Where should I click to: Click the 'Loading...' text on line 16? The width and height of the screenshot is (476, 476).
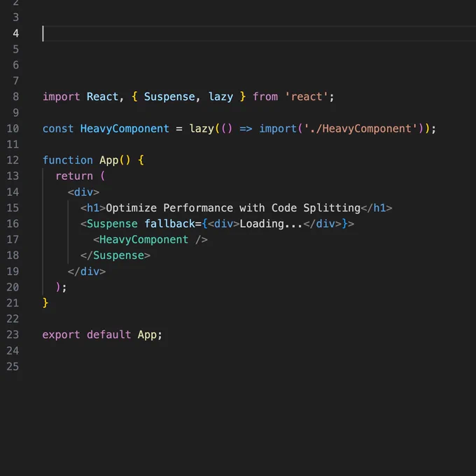[x=272, y=224]
